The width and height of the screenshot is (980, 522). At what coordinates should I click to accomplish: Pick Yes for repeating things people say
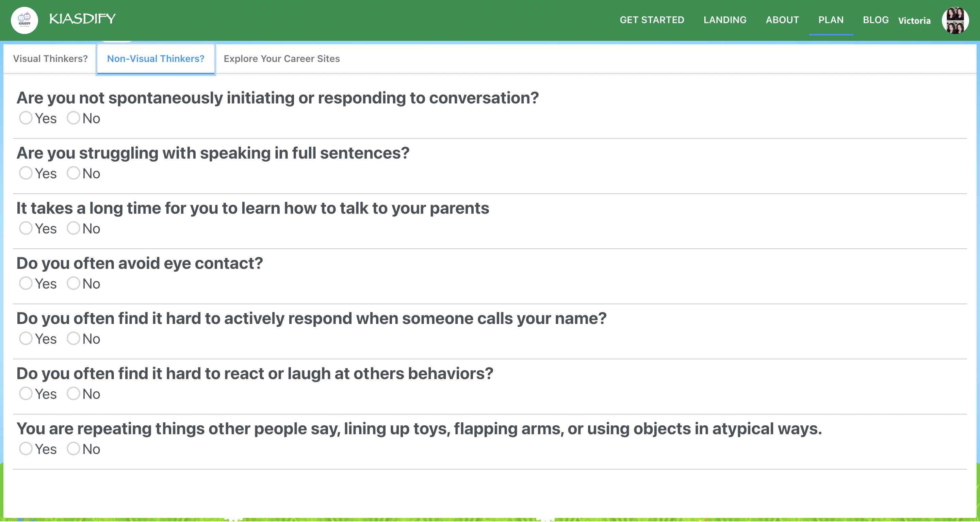(x=26, y=449)
